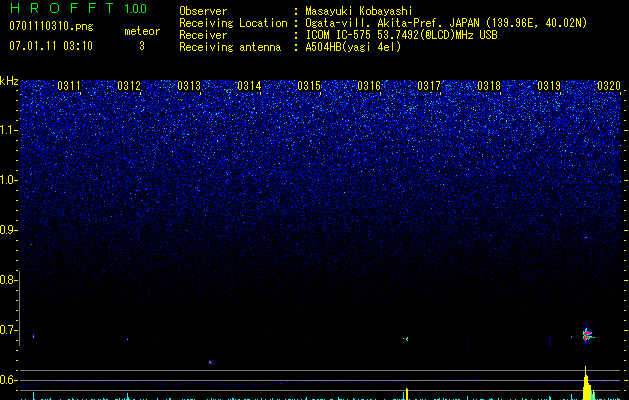Click the Receiving antenna field label
Viewport: 629px width, 400px height.
coord(230,47)
